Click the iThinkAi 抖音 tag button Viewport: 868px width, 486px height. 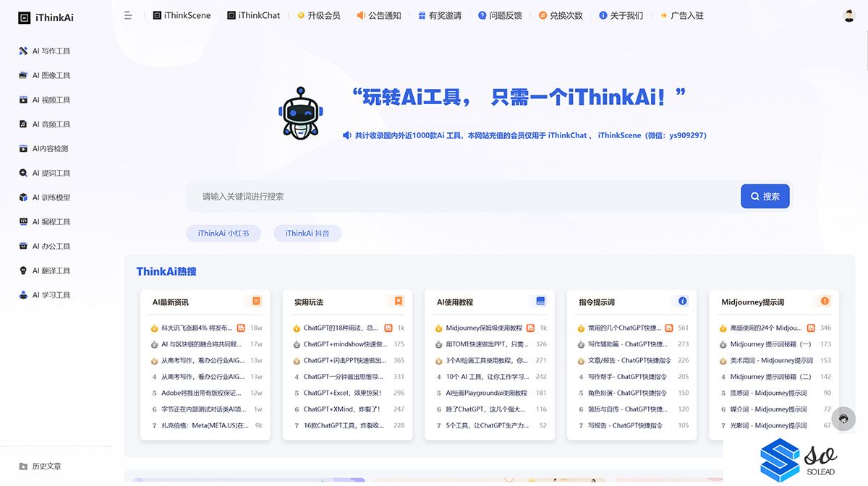(x=307, y=234)
